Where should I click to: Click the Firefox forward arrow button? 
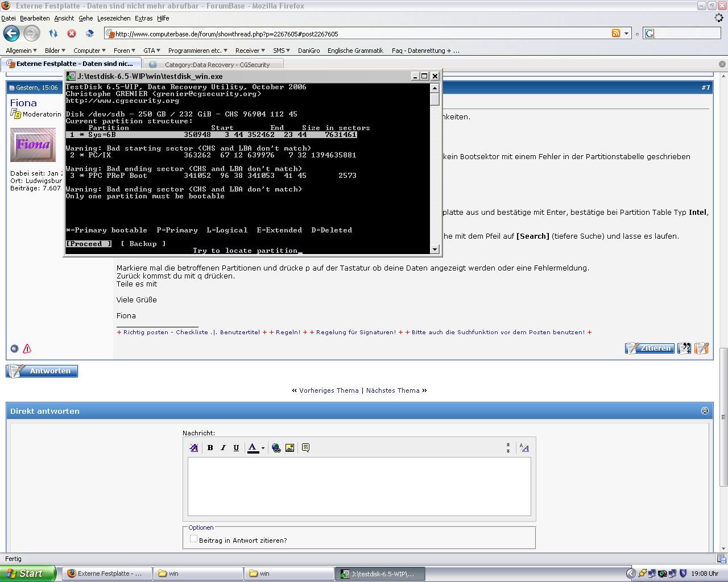31,34
